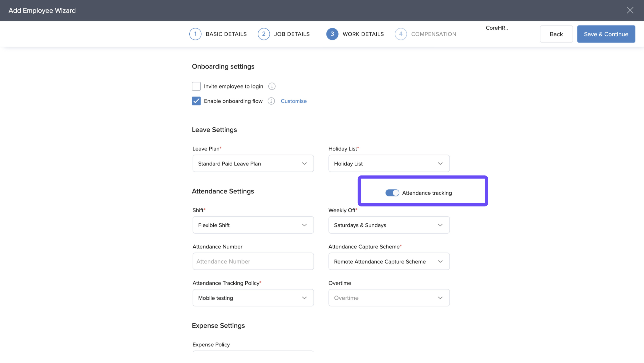This screenshot has height=363, width=644.
Task: Expand the Holiday List dropdown
Action: 389,163
